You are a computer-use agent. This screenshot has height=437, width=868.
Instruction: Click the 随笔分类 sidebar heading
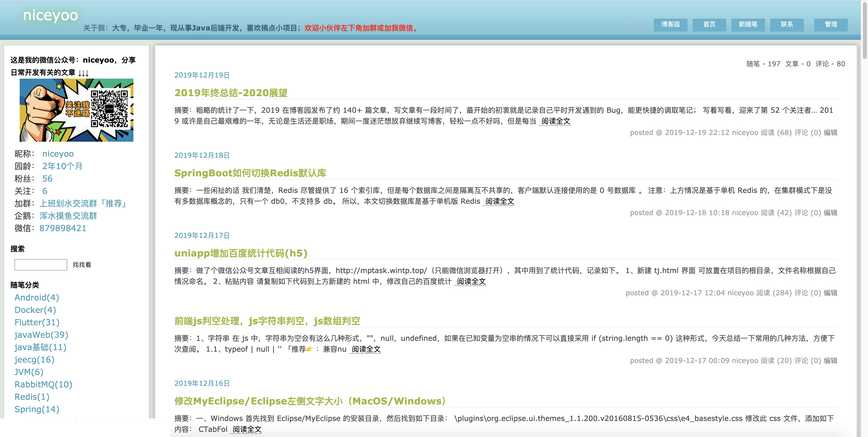pos(25,285)
